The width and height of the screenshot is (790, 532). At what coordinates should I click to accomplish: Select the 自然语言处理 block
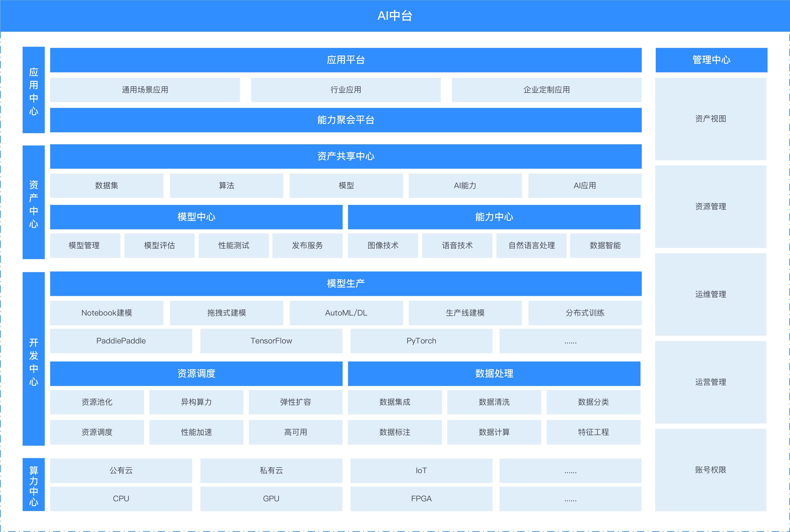click(531, 246)
